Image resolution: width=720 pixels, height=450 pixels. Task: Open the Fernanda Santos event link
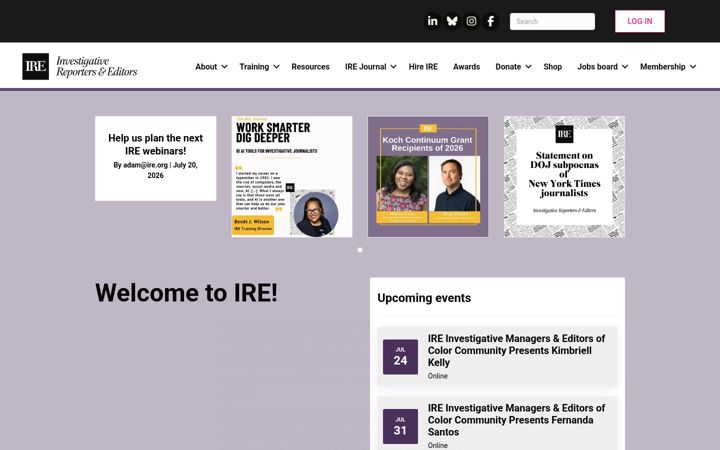[x=517, y=420]
